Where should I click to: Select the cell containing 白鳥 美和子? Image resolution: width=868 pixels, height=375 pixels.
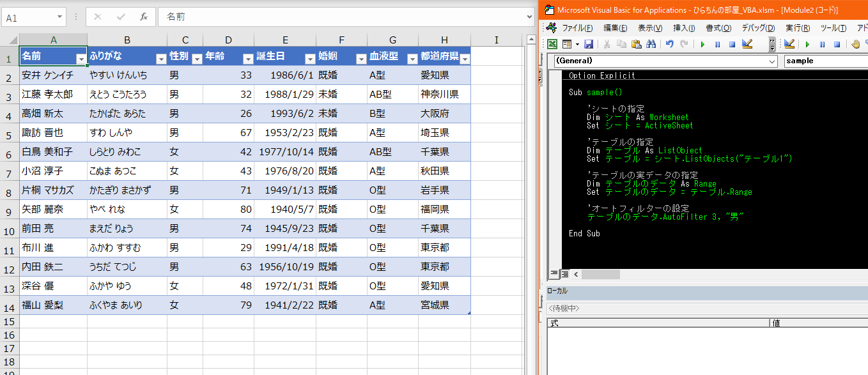click(x=54, y=152)
